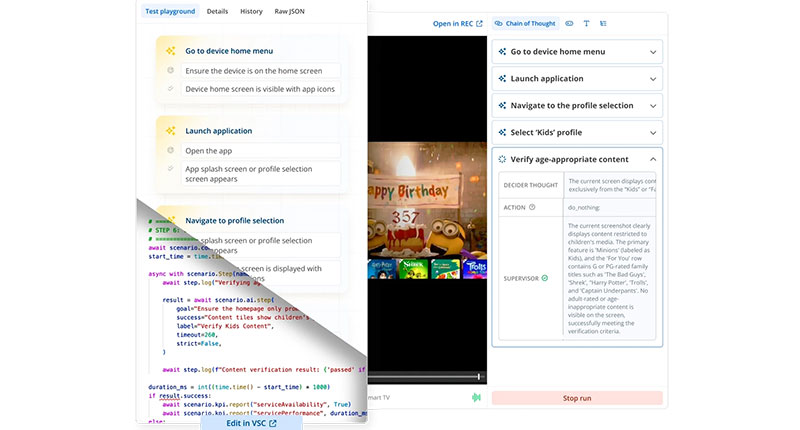Image resolution: width=800 pixels, height=430 pixels.
Task: Click 'Ensure the device is on the home screen' field
Action: [261, 71]
